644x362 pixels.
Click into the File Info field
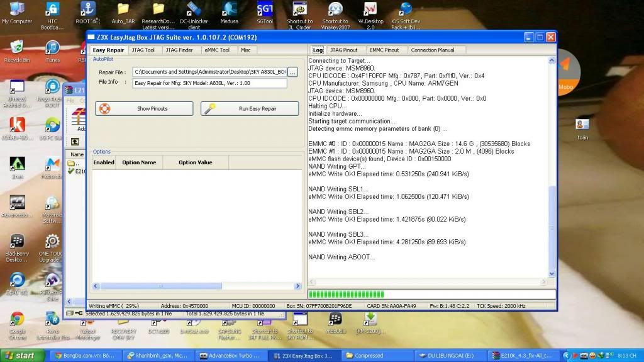(209, 83)
